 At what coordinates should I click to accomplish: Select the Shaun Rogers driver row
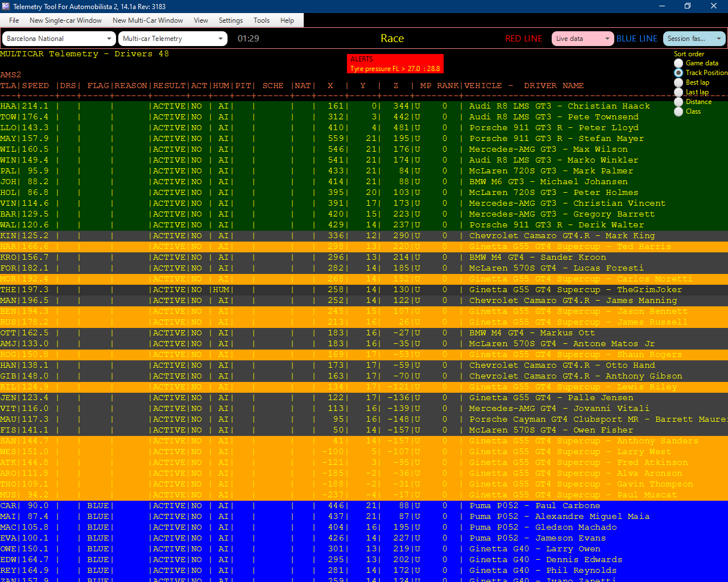tap(364, 355)
